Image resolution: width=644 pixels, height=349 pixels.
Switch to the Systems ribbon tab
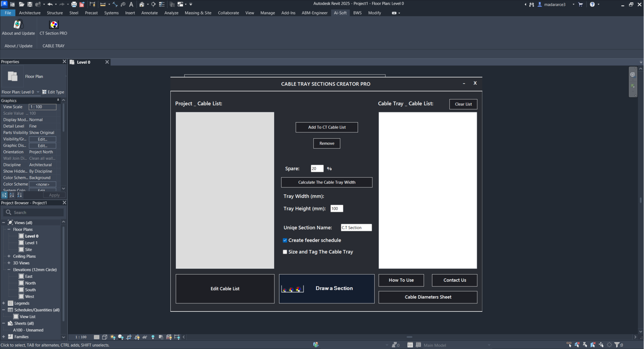[111, 13]
